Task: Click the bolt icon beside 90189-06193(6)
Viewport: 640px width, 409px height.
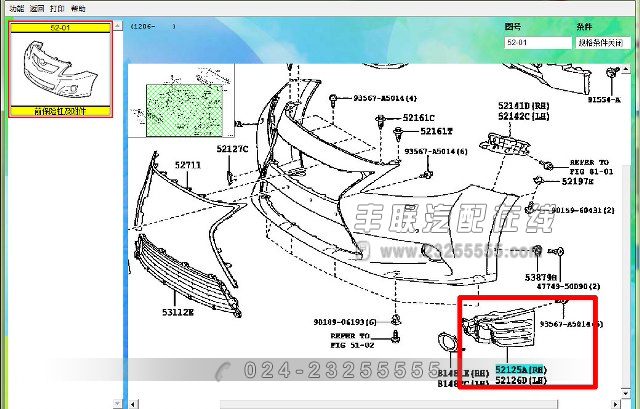Action: pos(396,319)
